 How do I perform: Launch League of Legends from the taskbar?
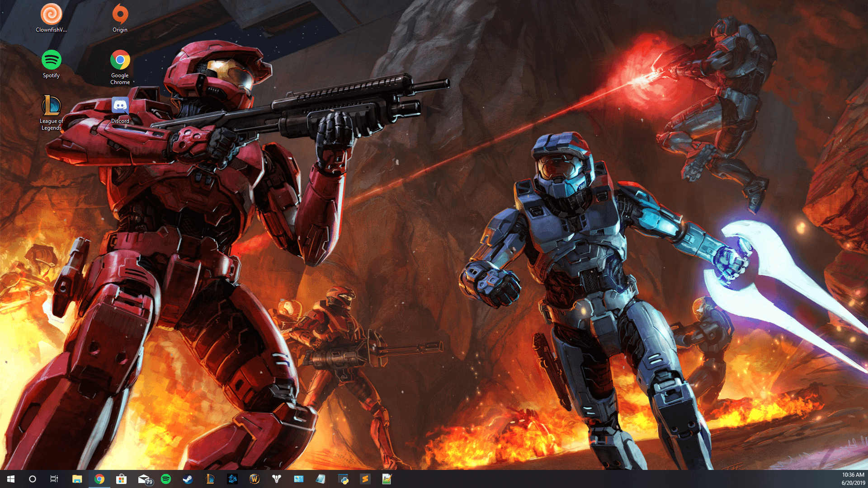pos(209,479)
